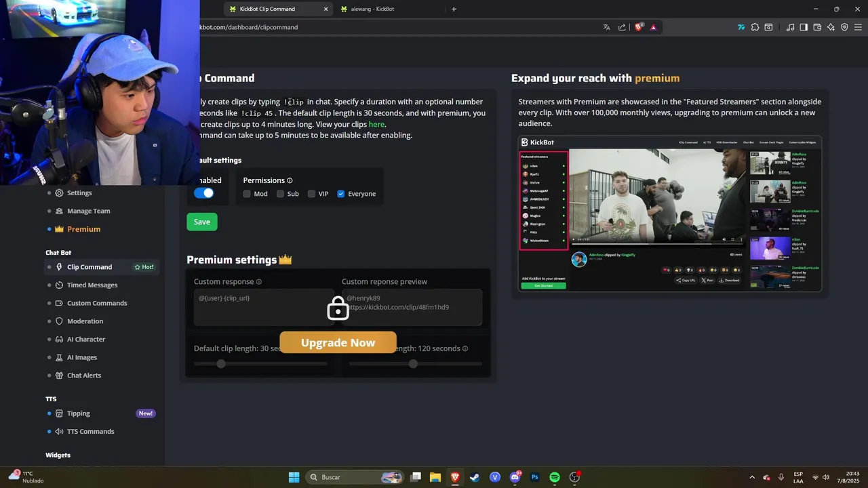The height and width of the screenshot is (488, 868).
Task: Open the Brave playlist music note icon
Action: pyautogui.click(x=791, y=27)
